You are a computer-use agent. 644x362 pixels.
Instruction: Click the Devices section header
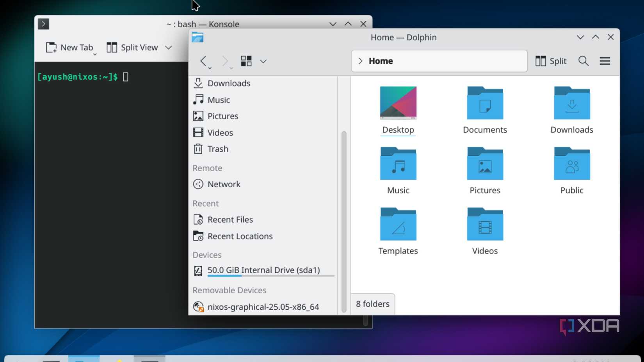[x=207, y=255]
